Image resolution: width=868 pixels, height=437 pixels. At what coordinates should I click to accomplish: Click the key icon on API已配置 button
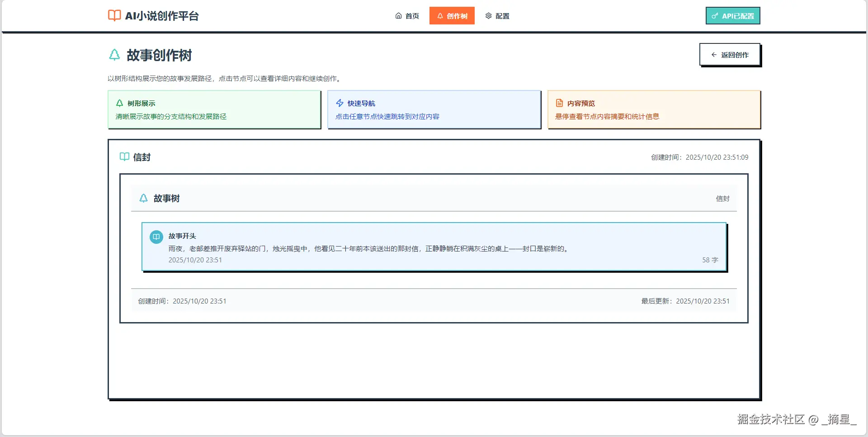[715, 16]
